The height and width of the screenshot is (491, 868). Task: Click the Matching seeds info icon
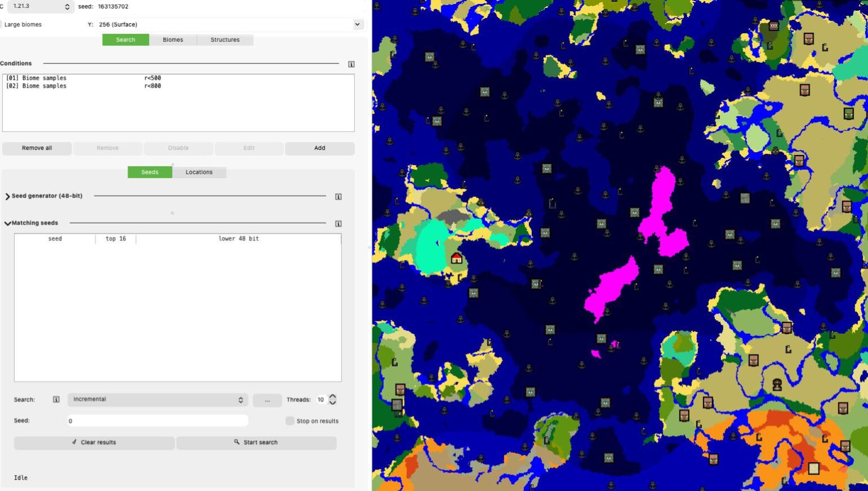(x=338, y=224)
